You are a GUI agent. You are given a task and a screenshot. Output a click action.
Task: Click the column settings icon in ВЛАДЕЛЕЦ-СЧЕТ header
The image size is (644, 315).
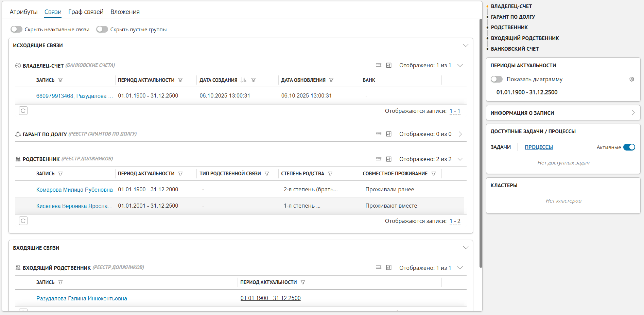coord(389,65)
